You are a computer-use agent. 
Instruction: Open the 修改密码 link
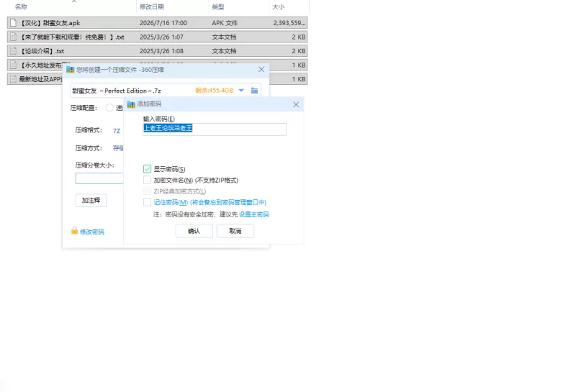pos(92,232)
